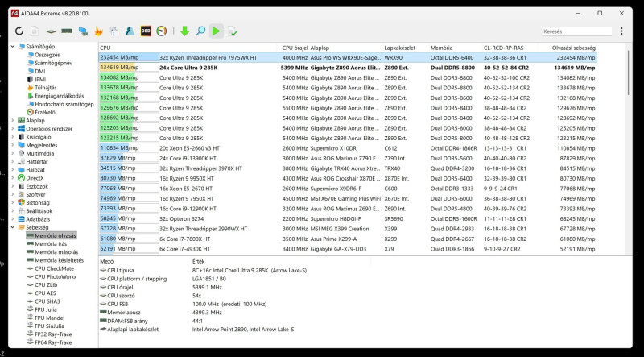The height and width of the screenshot is (357, 644).
Task: Start the benchmark with green play icon
Action: [216, 31]
